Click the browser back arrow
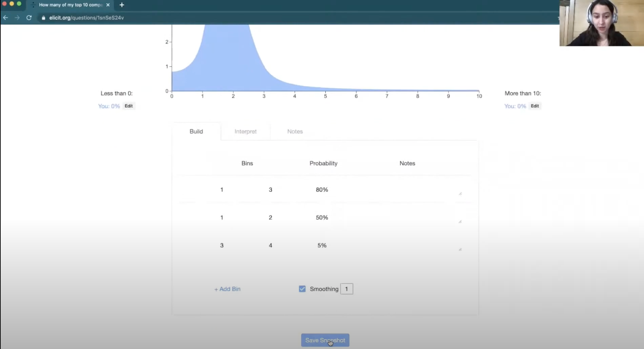Image resolution: width=644 pixels, height=349 pixels. click(x=6, y=18)
